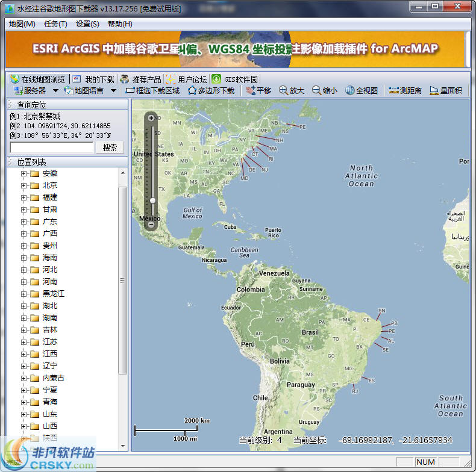The height and width of the screenshot is (472, 476).
Task: Click the NUM indicator in status bar
Action: point(425,462)
